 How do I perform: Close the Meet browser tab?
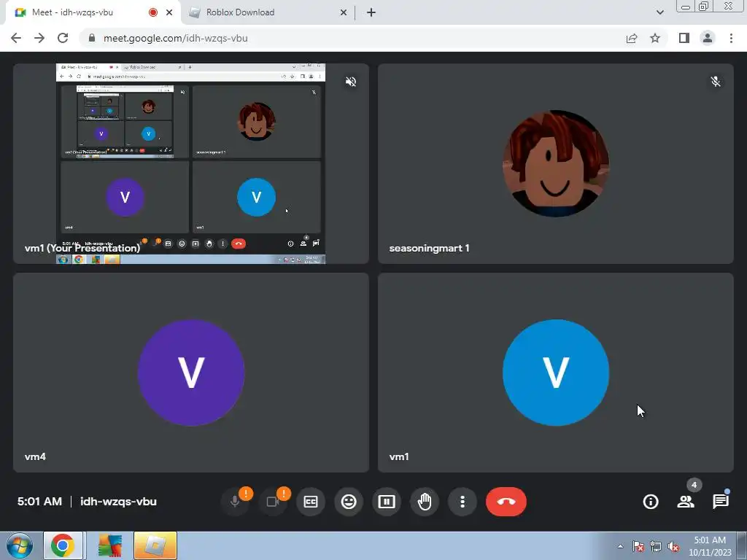click(169, 12)
